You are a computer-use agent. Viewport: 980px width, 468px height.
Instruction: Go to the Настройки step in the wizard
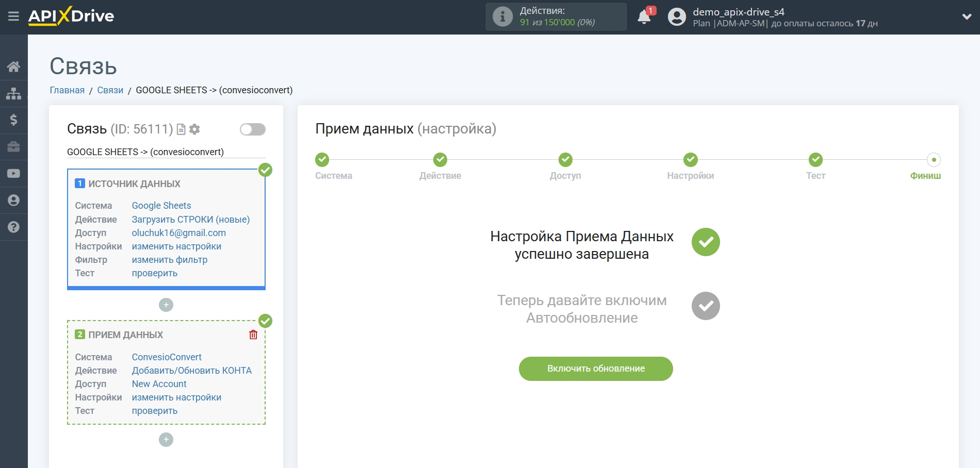[x=690, y=160]
